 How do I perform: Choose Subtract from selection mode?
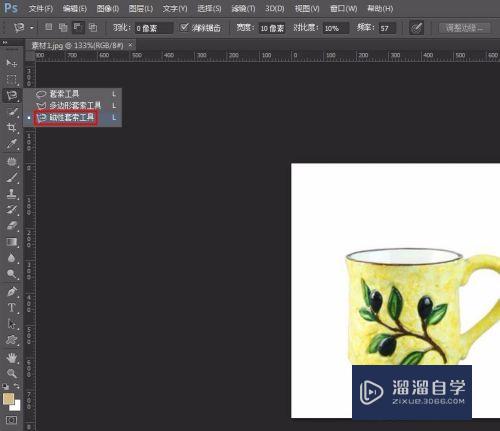[78, 27]
